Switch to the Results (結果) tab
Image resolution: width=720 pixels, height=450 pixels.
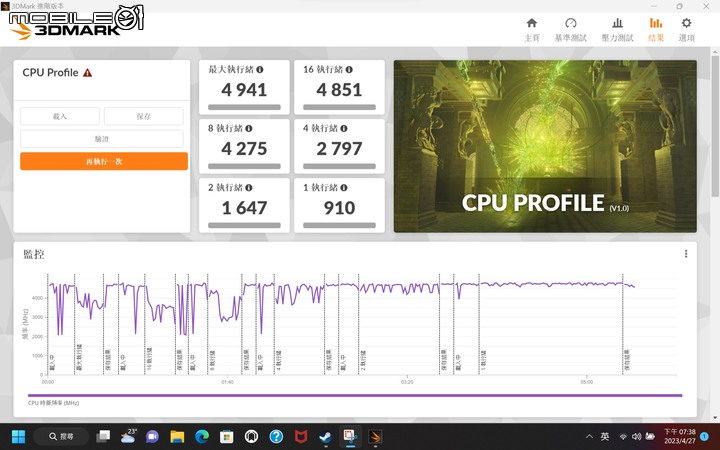(656, 30)
